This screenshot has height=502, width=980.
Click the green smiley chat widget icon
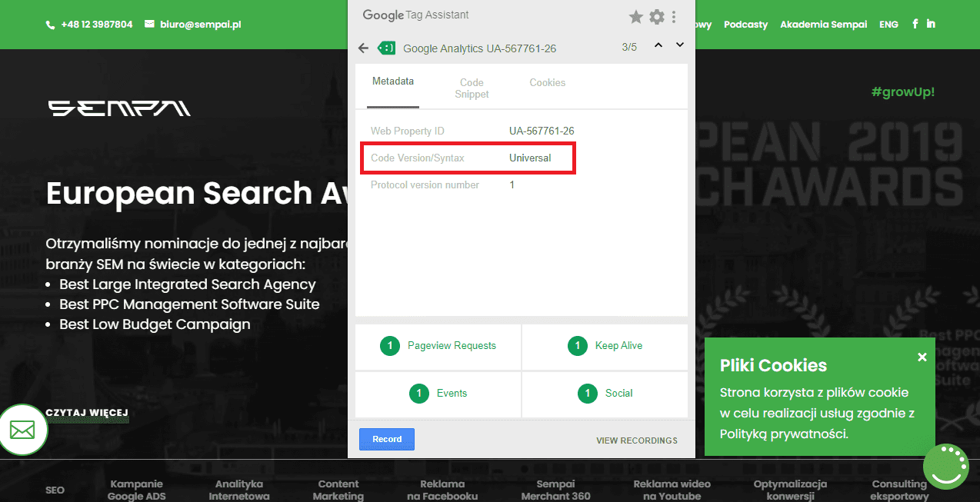click(946, 467)
